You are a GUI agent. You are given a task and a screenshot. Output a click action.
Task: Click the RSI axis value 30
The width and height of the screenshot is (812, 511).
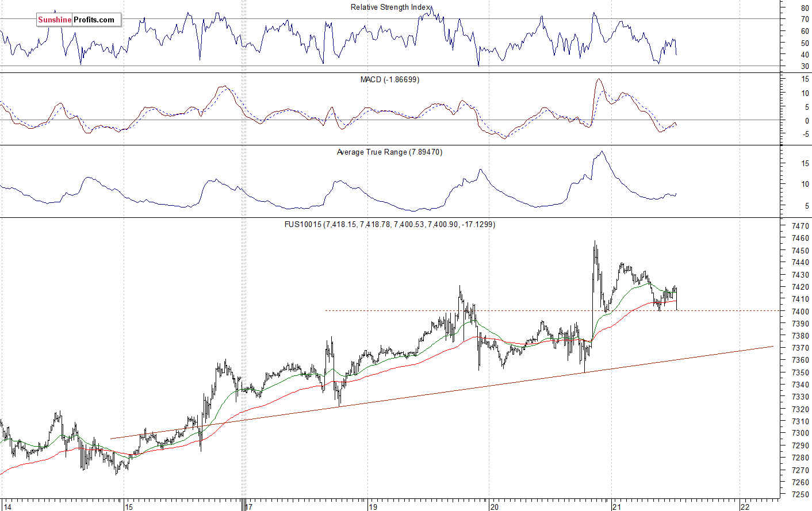(x=805, y=67)
